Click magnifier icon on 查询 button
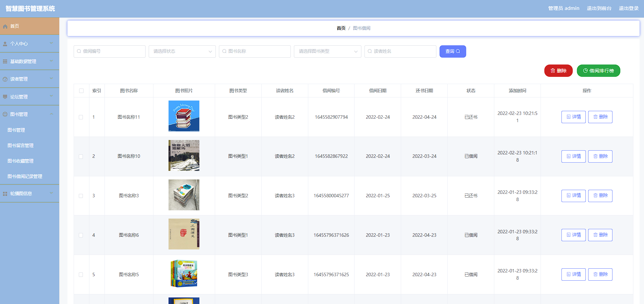644x304 pixels. click(458, 51)
